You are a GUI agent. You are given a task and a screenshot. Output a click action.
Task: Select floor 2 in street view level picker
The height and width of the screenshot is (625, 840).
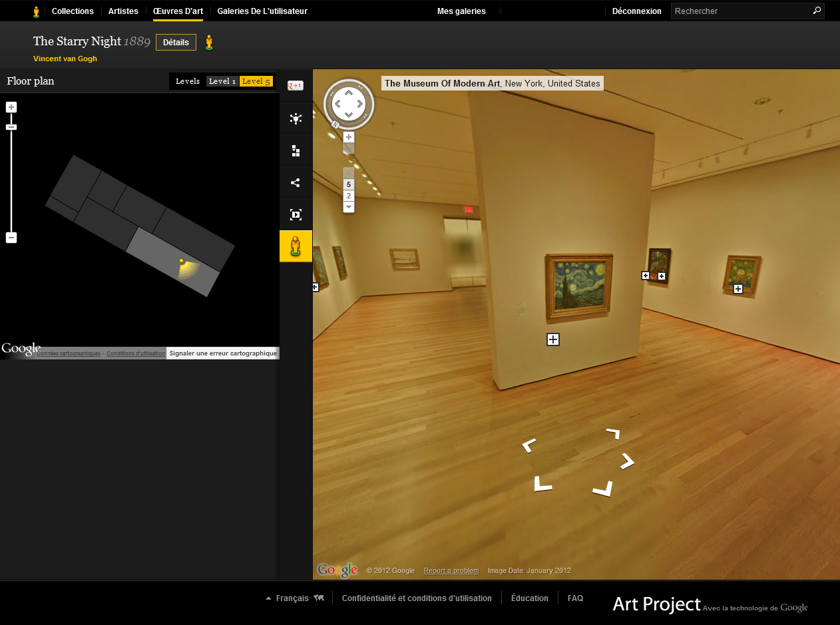coord(349,196)
